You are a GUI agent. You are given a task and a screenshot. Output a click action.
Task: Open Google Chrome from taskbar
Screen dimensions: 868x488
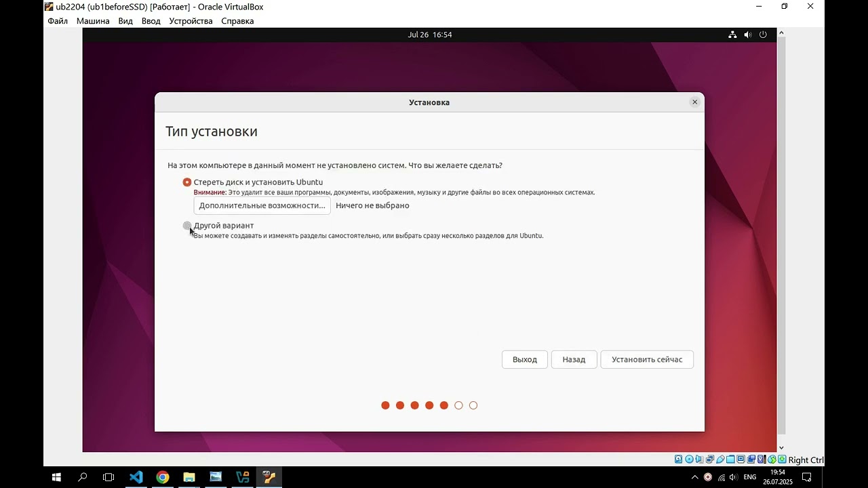pos(162,477)
